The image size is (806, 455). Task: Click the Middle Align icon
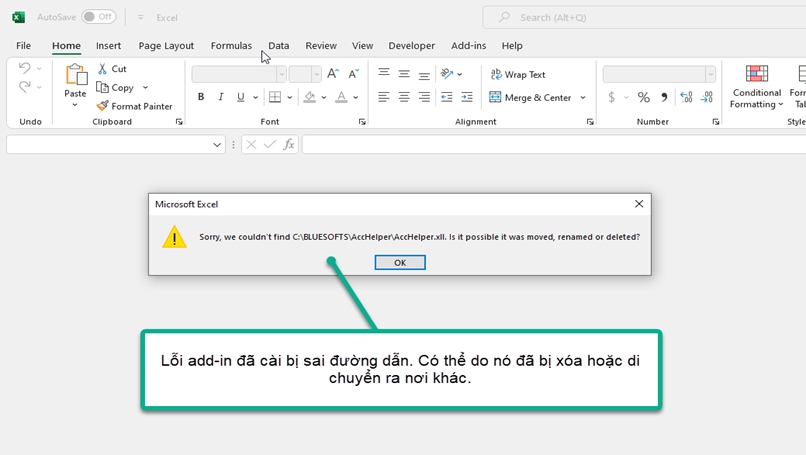tap(404, 74)
